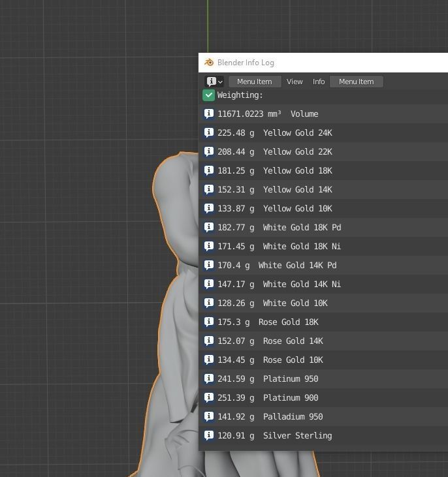Click the info icon on the Volume row
The height and width of the screenshot is (477, 448).
pos(208,114)
